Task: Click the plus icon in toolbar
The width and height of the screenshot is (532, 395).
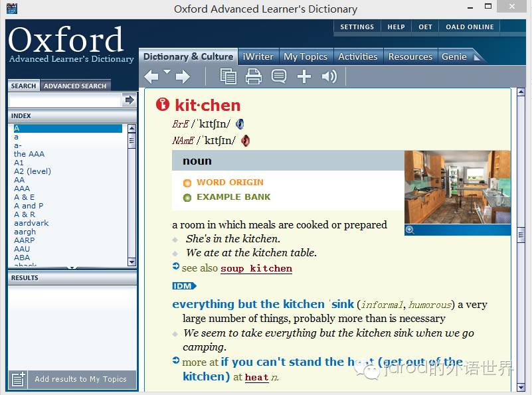Action: pos(304,76)
